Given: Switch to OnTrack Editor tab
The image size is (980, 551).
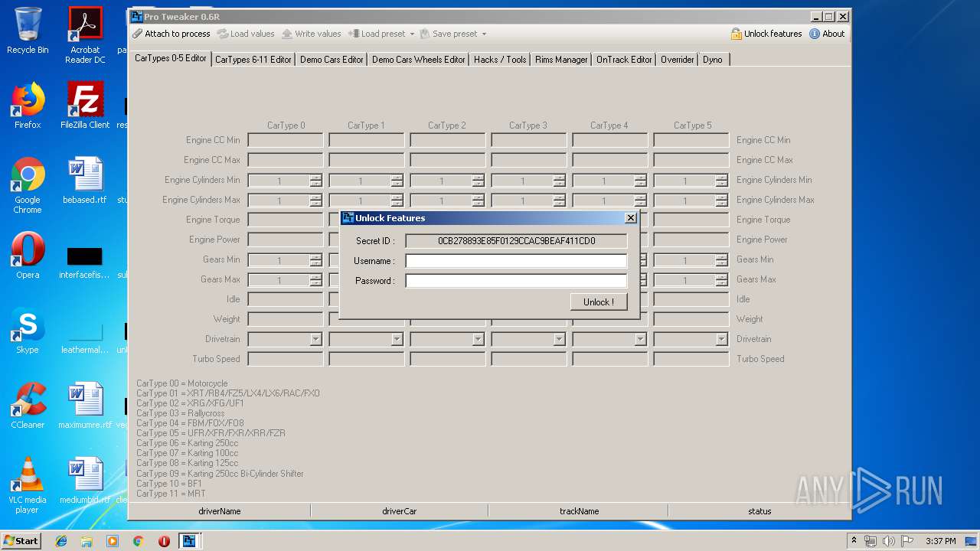Looking at the screenshot, I should (x=624, y=60).
